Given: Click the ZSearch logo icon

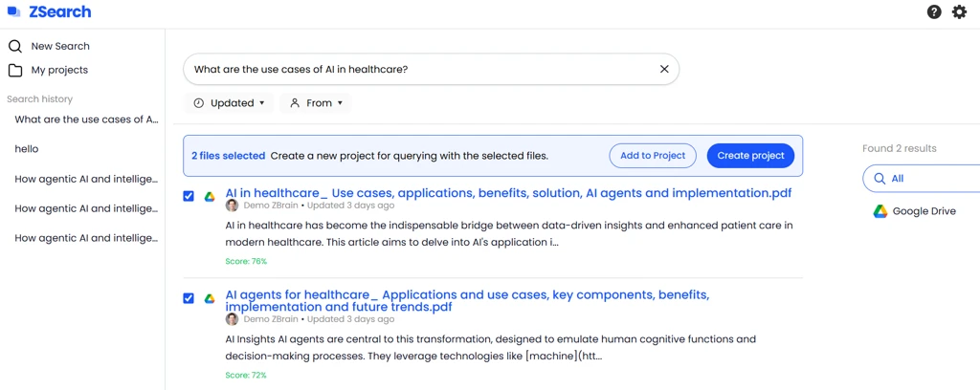Looking at the screenshot, I should click(x=14, y=12).
